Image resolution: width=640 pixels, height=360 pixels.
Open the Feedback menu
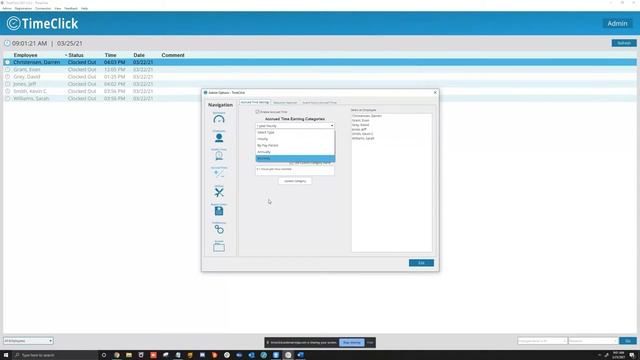[71, 8]
